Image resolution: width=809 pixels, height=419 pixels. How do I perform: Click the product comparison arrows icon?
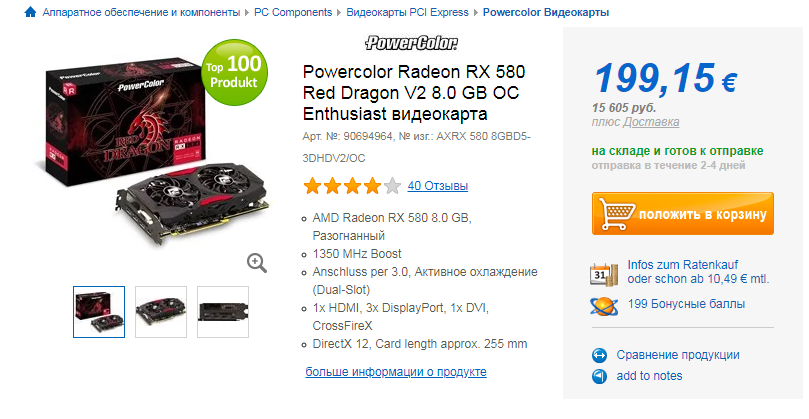click(599, 356)
